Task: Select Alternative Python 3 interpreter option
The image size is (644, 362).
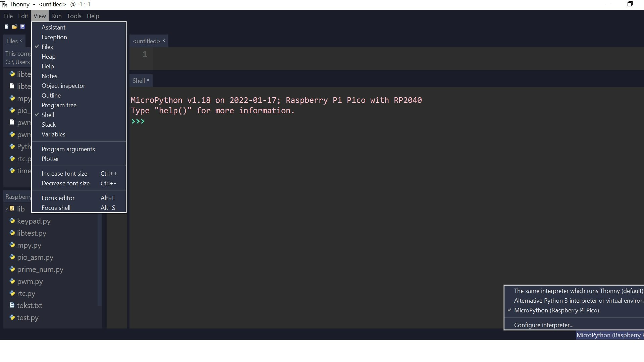Action: coord(574,301)
